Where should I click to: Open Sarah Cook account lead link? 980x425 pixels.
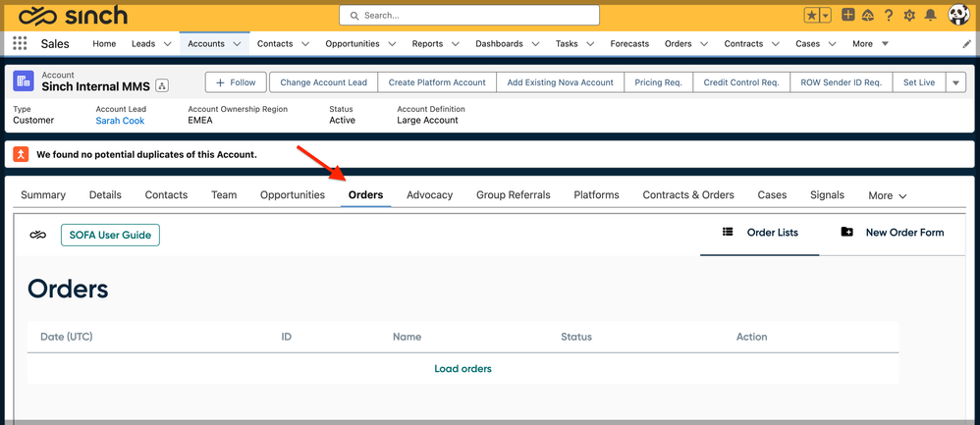120,121
